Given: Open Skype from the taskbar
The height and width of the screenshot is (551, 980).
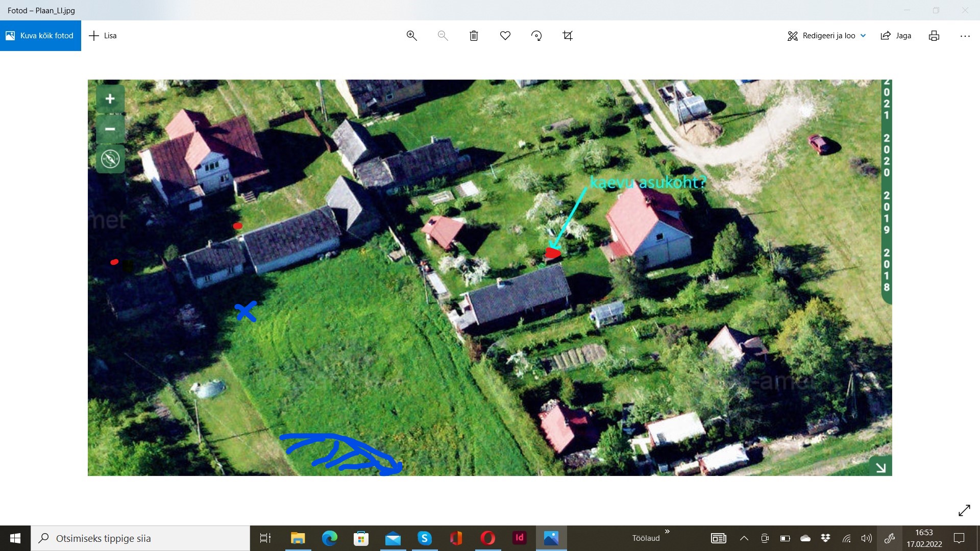Looking at the screenshot, I should pos(424,538).
